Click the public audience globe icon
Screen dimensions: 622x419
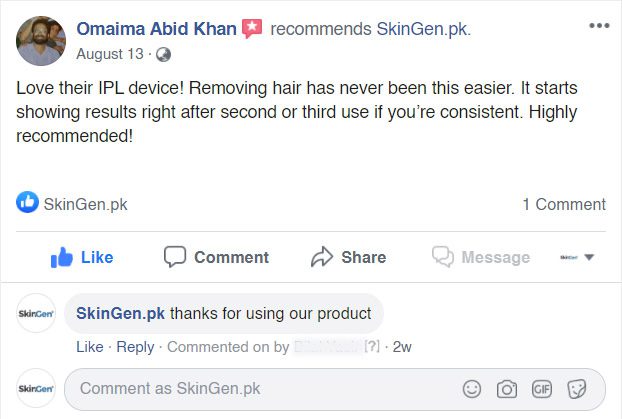click(164, 53)
